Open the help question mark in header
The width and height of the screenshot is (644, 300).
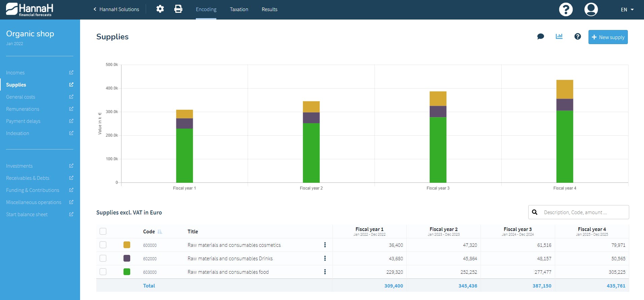pos(566,9)
